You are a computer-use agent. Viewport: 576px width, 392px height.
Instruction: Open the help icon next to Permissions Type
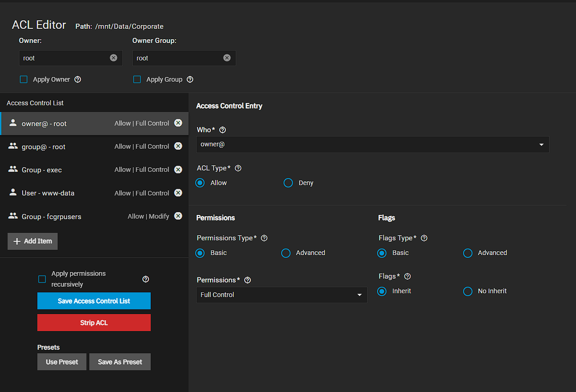(x=264, y=238)
